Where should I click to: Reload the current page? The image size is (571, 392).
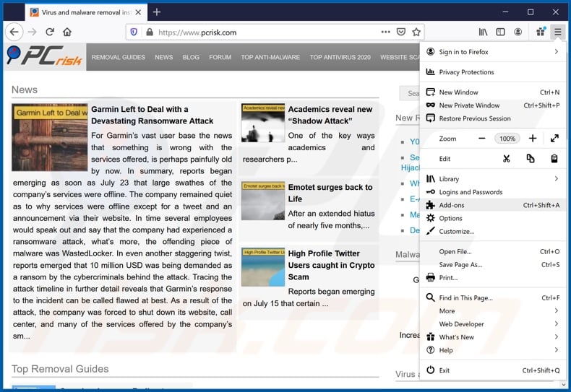coord(50,32)
